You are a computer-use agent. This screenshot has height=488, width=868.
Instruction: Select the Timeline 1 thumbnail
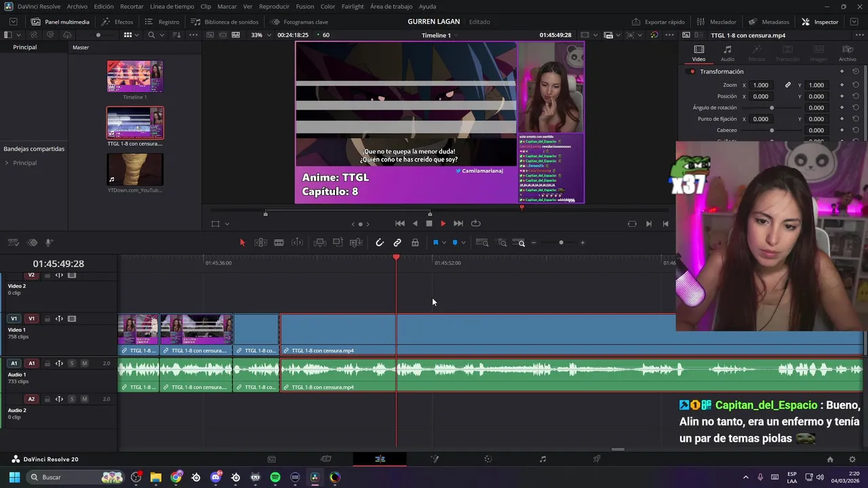click(135, 77)
